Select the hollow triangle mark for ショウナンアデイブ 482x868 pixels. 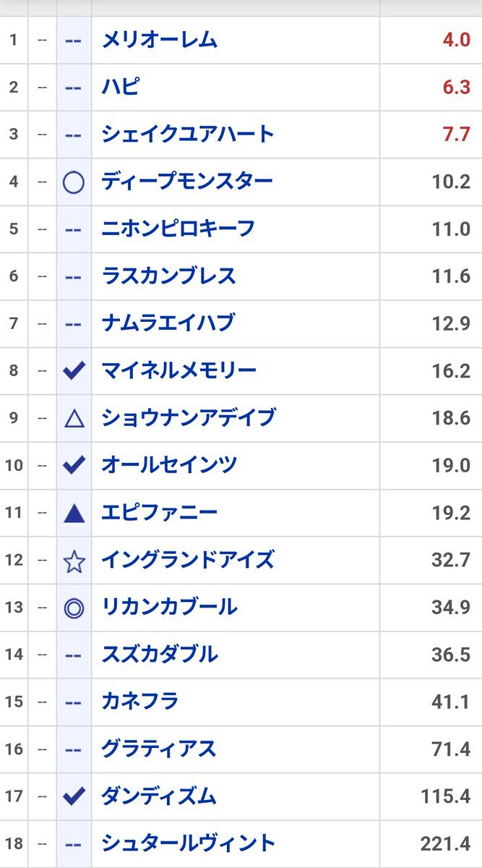pyautogui.click(x=74, y=418)
